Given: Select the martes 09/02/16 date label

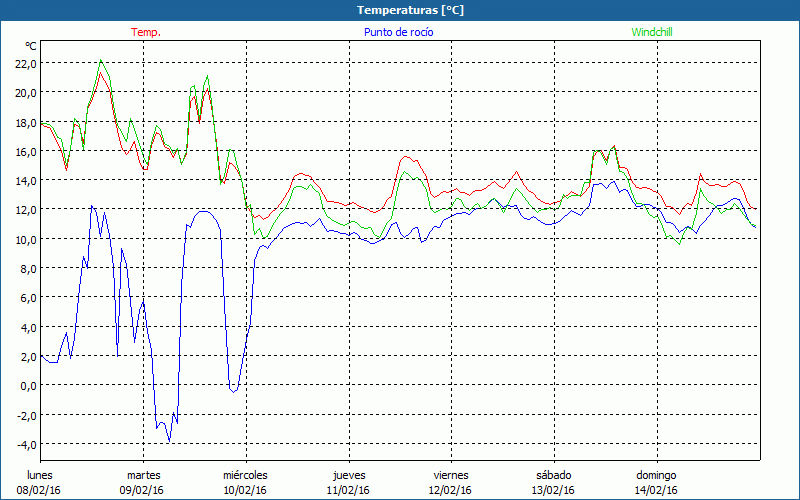Looking at the screenshot, I should pyautogui.click(x=143, y=483).
